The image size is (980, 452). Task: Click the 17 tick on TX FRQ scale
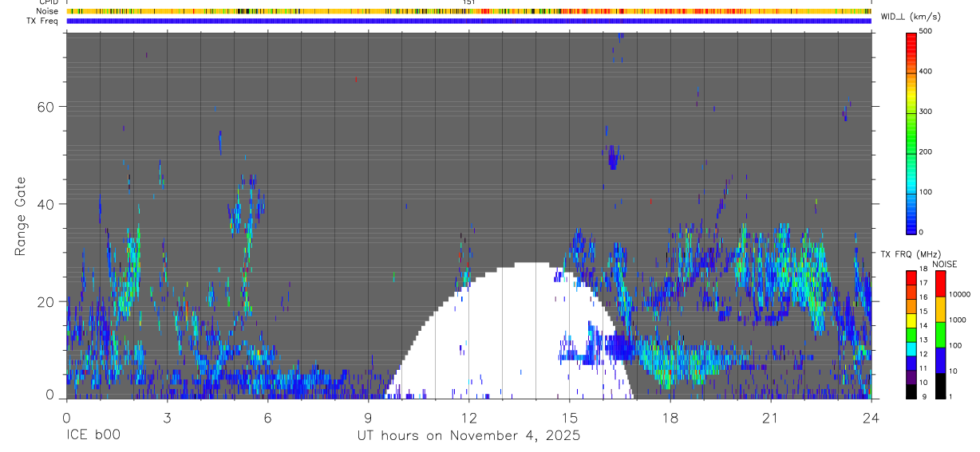[x=923, y=283]
